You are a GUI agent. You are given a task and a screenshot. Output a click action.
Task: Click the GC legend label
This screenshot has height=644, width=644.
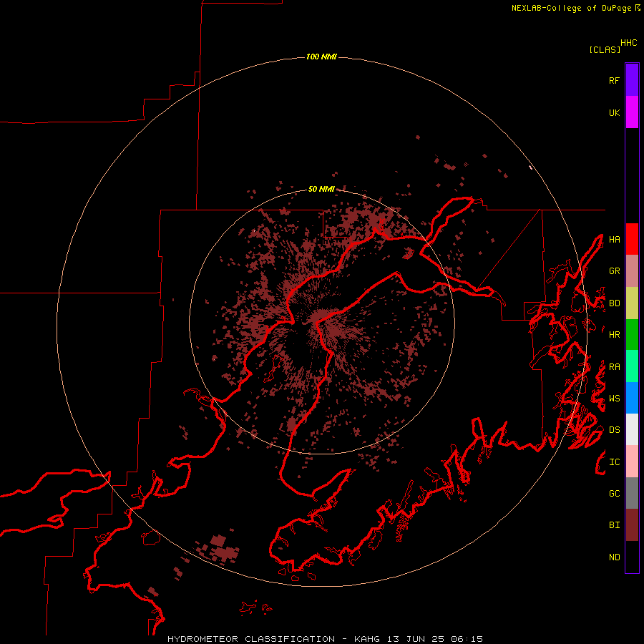click(x=614, y=494)
